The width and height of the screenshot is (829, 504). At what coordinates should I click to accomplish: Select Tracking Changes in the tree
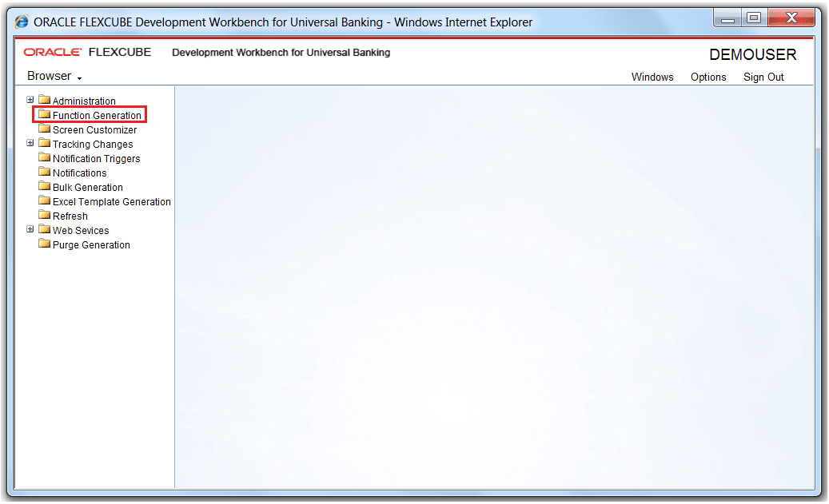[93, 145]
